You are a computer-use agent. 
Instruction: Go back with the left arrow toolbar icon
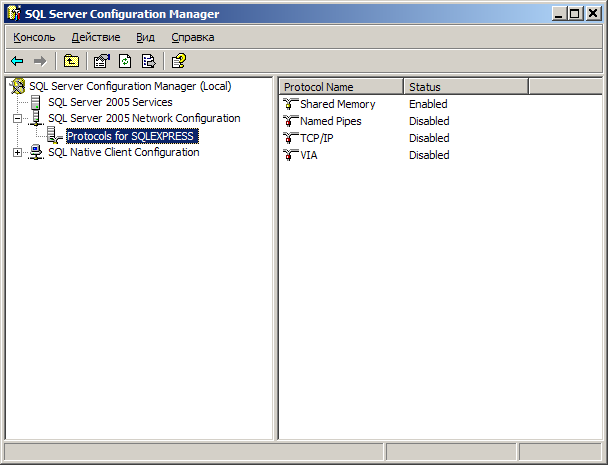pos(17,61)
